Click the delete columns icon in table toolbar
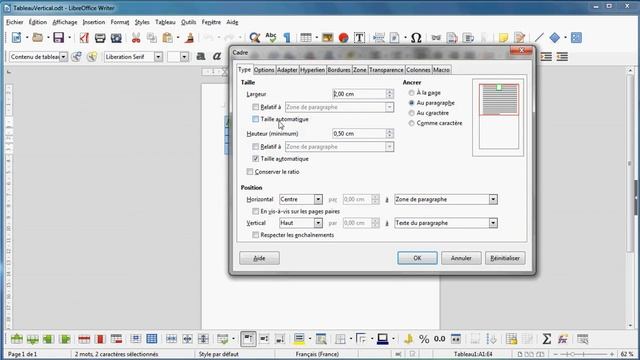Screen dimensions: 640x360 pos(100,339)
